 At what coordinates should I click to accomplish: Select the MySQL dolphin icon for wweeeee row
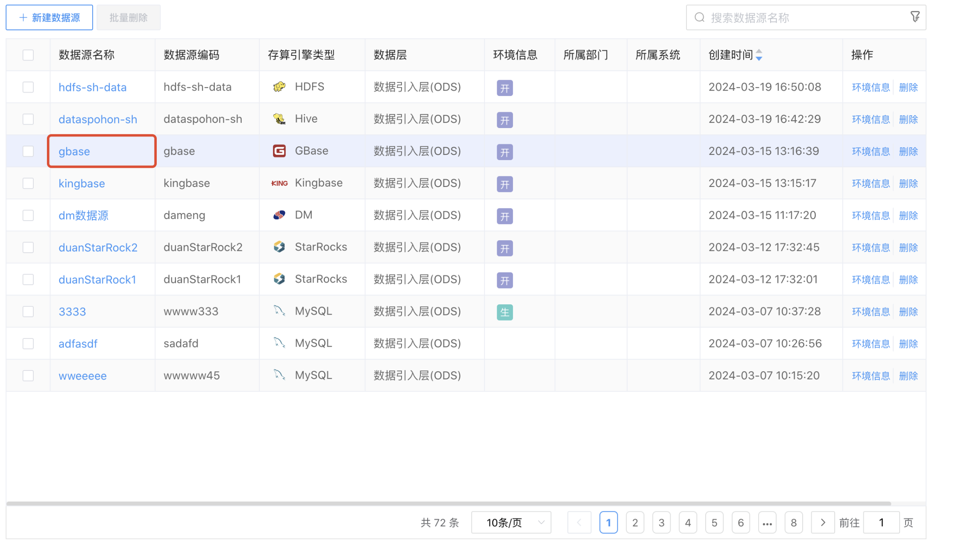click(279, 375)
